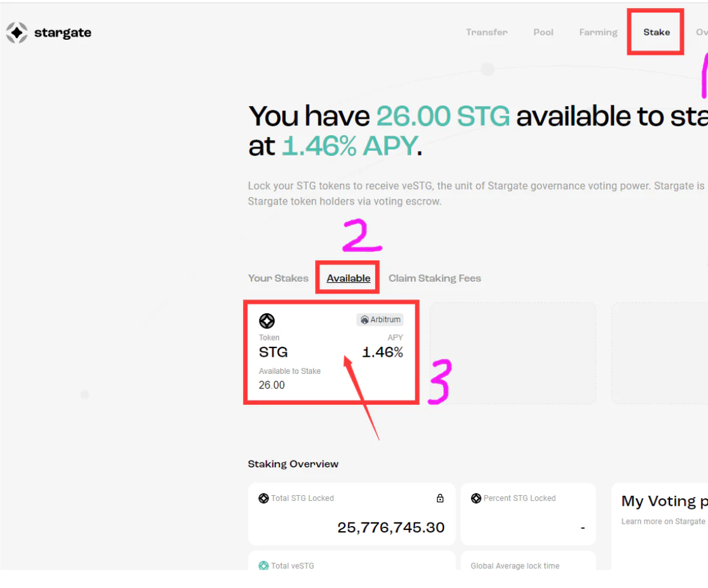Switch to the Your Stakes tab
The width and height of the screenshot is (708, 588).
click(278, 278)
